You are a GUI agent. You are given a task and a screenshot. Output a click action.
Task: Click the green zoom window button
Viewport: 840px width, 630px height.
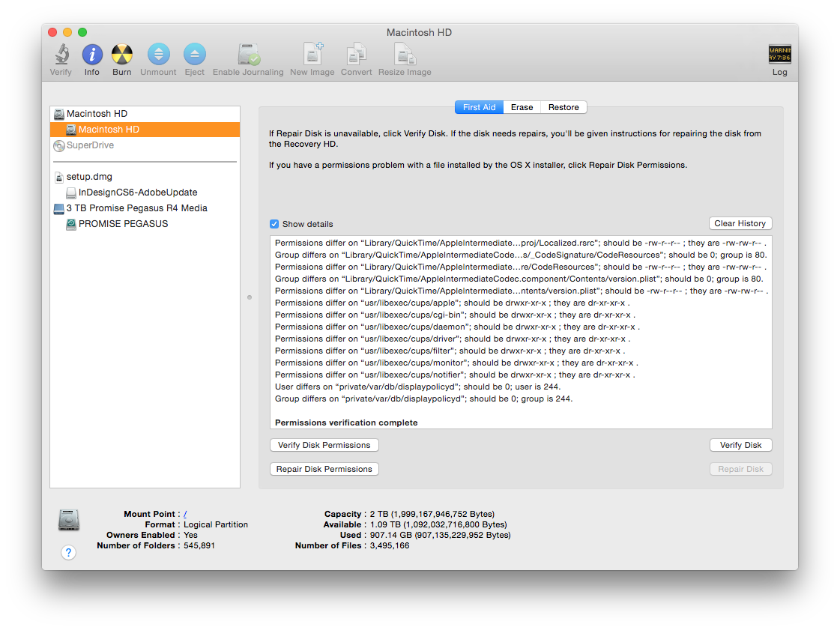82,32
